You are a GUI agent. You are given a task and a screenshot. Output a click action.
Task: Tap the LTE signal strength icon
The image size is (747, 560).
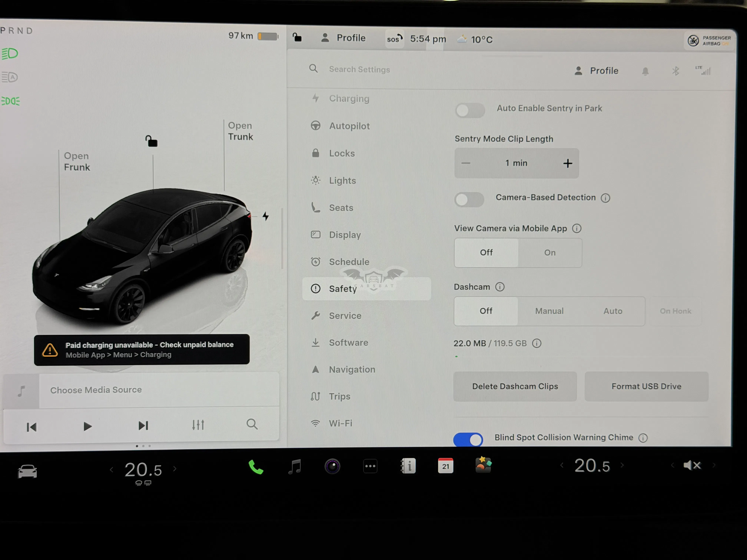(x=703, y=71)
